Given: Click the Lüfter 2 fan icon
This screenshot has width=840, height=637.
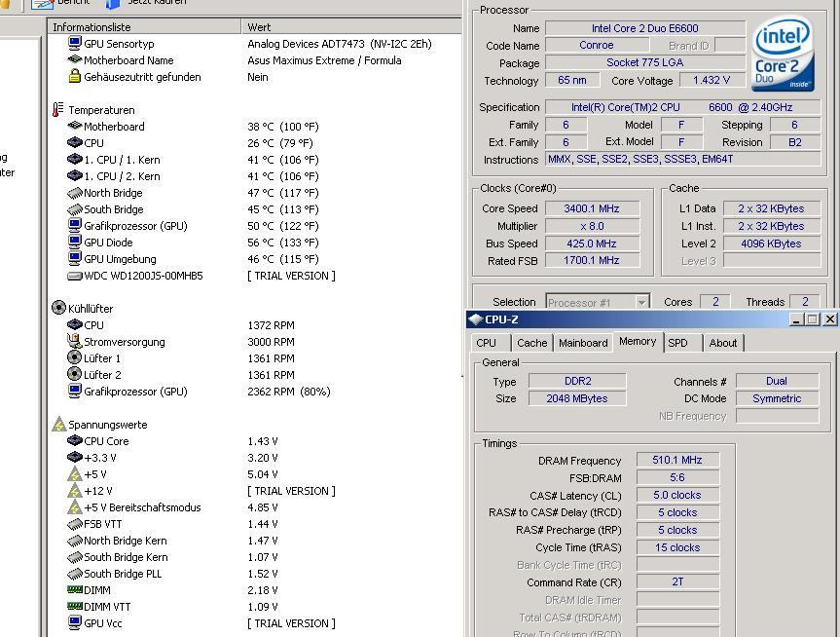Looking at the screenshot, I should click(75, 374).
